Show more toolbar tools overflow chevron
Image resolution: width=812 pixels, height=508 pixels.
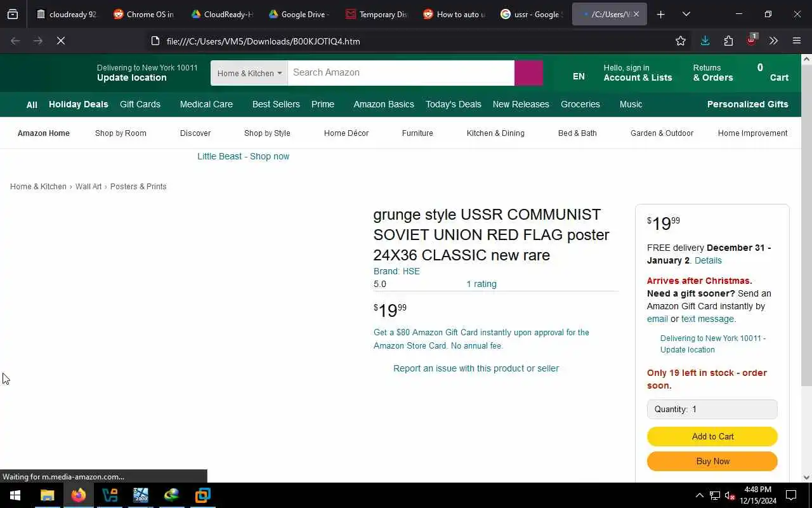[x=773, y=41]
